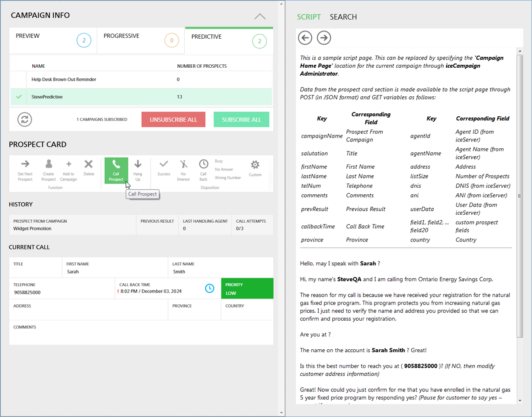
Task: Click the Unsubscribe All button
Action: (173, 120)
